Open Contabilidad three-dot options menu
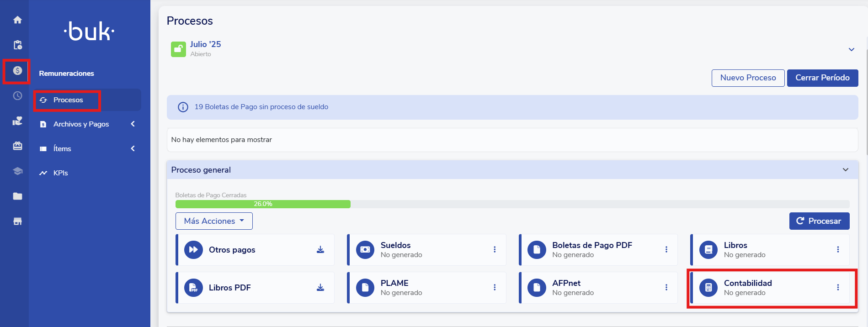 838,288
